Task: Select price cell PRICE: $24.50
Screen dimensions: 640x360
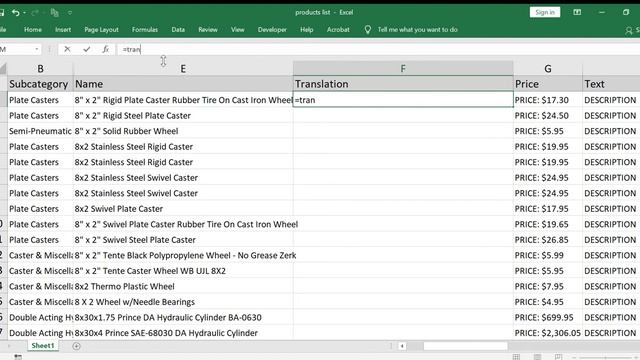Action: click(x=548, y=116)
